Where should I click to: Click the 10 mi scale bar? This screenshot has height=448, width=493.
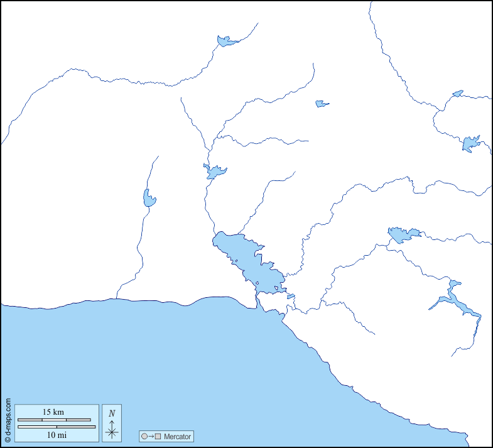click(57, 427)
